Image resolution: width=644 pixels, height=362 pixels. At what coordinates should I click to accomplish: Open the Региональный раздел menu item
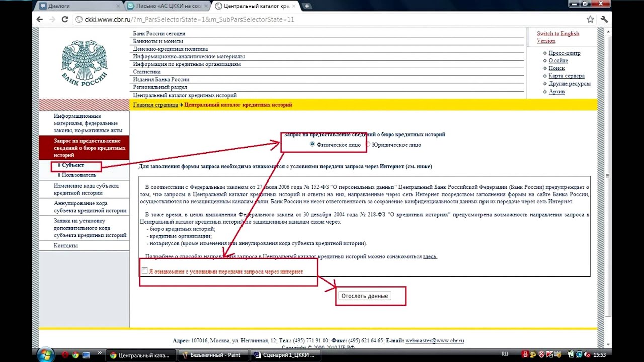click(x=160, y=87)
